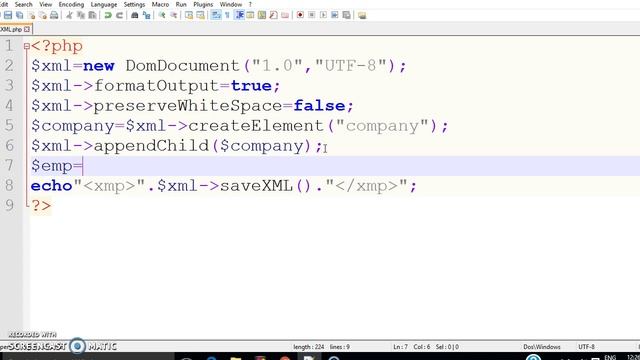Screen dimensions: 640x360
Task: Click the green Undo arrow icon
Action: [x=108, y=16]
